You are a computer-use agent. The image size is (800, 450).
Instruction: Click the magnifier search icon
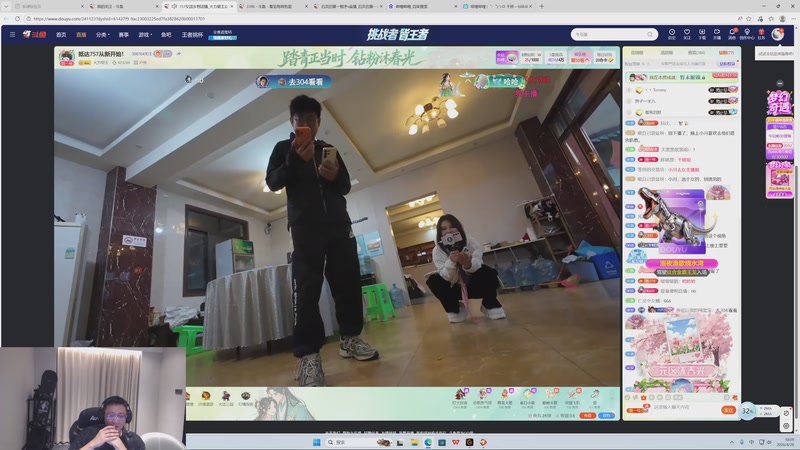650,34
